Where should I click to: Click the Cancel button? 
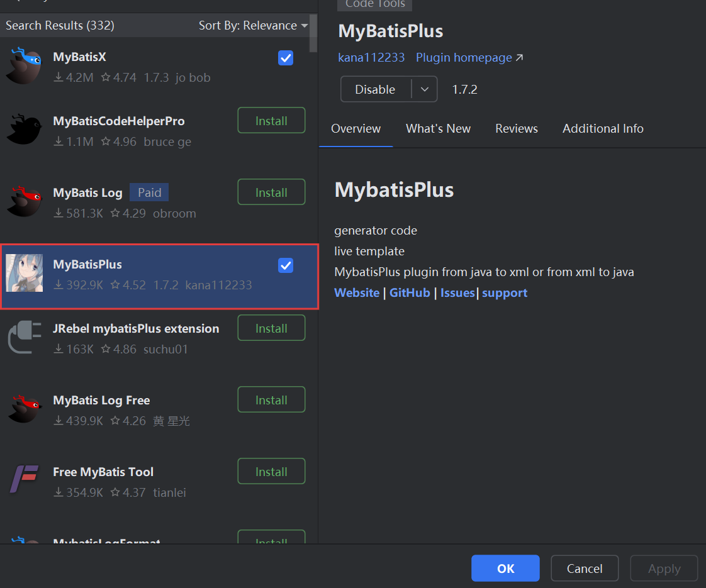pyautogui.click(x=585, y=569)
